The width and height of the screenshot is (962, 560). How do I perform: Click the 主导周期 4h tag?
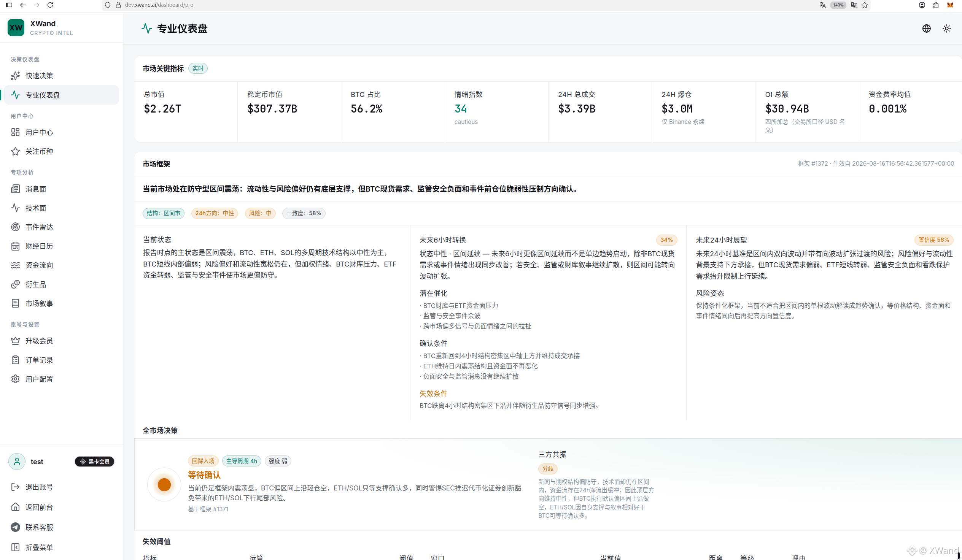coord(242,461)
